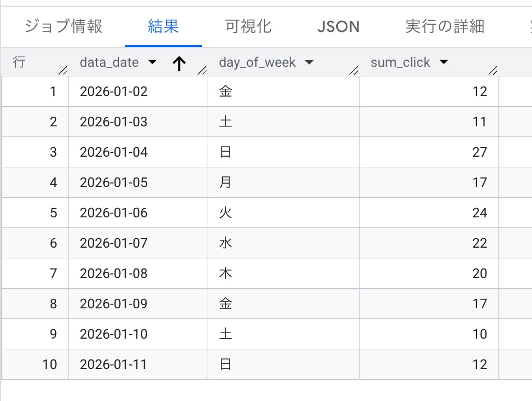Click the sum_click value 27
Viewport: 532px width, 401px height.
pyautogui.click(x=479, y=152)
